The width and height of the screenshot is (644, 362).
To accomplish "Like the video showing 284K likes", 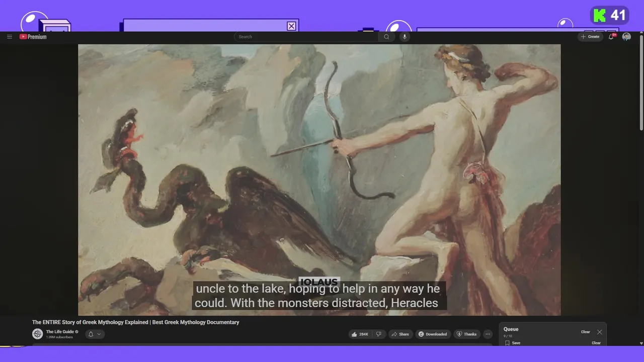I will [360, 334].
